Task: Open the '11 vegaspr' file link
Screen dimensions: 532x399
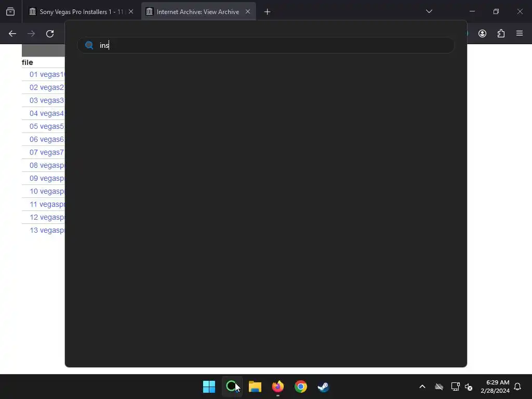Action: 47,204
